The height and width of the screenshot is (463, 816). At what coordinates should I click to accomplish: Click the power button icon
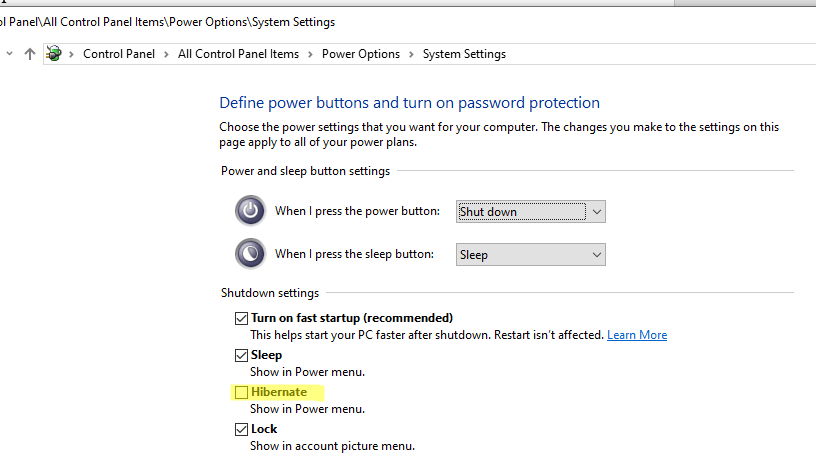tap(250, 211)
